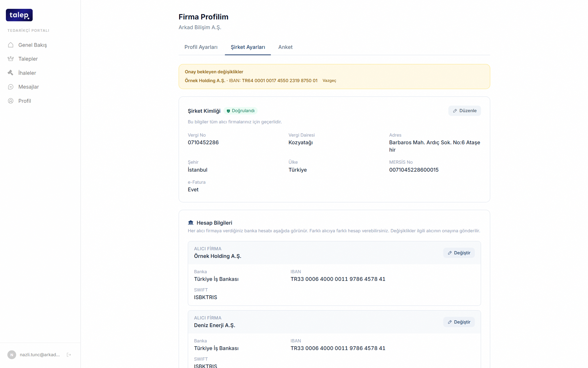Click e-Fatura value Evet

coord(193,190)
